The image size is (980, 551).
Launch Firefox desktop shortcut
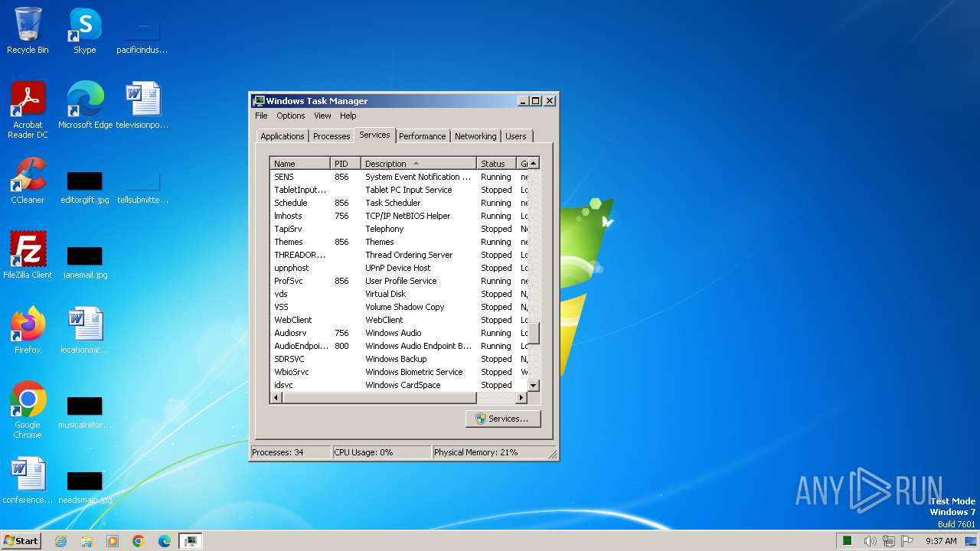28,330
